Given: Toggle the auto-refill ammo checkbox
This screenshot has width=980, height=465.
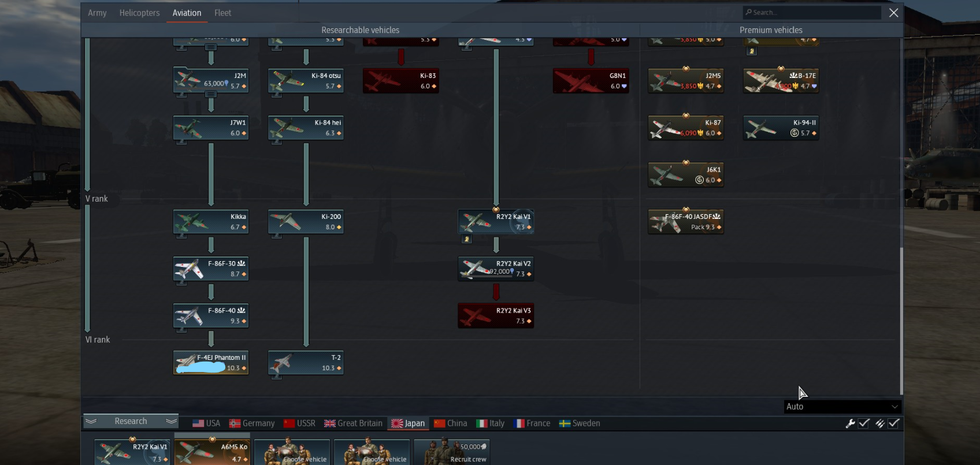Looking at the screenshot, I should 894,423.
